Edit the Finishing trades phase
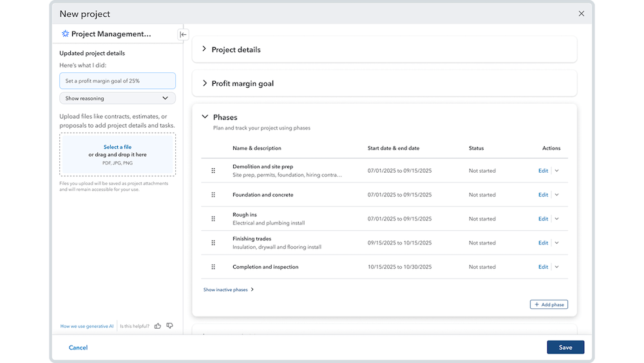The width and height of the screenshot is (644, 363). tap(543, 243)
